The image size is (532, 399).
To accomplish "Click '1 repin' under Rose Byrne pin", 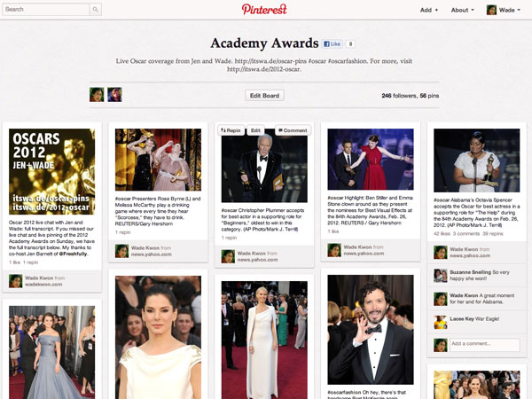I will [123, 232].
